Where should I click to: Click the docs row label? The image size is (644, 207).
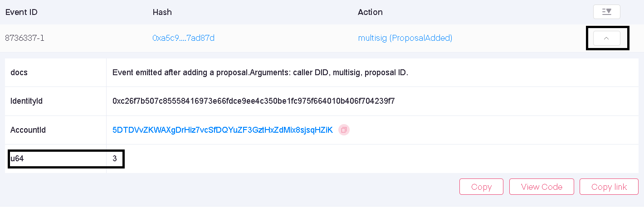[x=19, y=72]
